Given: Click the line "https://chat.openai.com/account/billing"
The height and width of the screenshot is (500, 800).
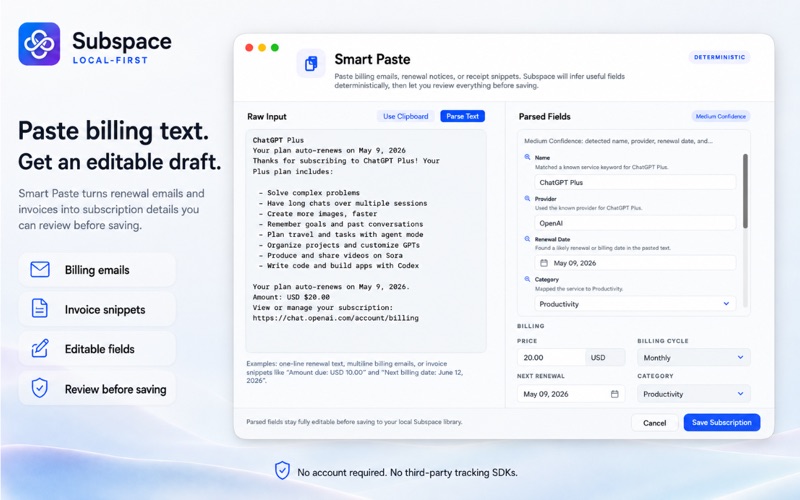Looking at the screenshot, I should click(335, 318).
